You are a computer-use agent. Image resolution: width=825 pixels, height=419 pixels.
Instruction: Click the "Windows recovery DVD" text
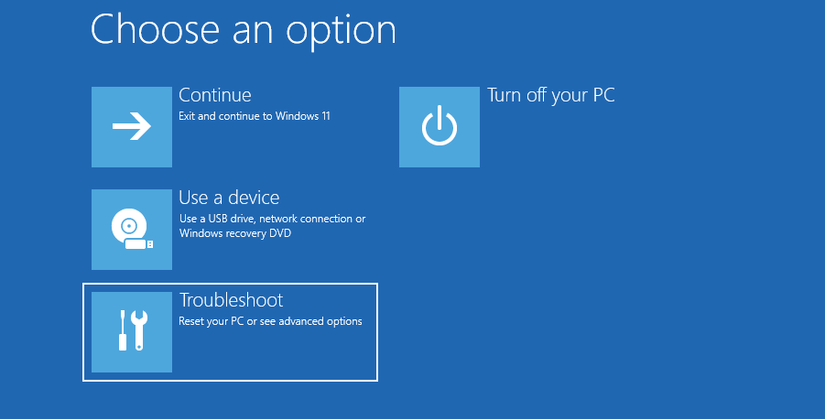click(234, 234)
